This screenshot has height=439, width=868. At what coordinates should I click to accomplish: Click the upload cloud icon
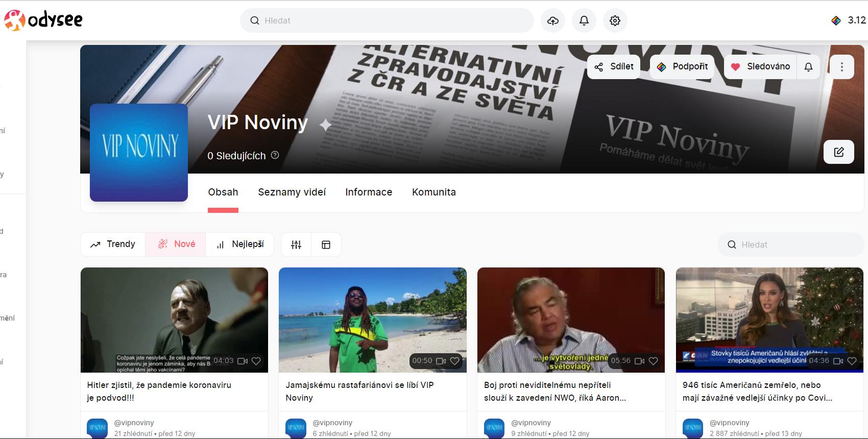pos(553,20)
